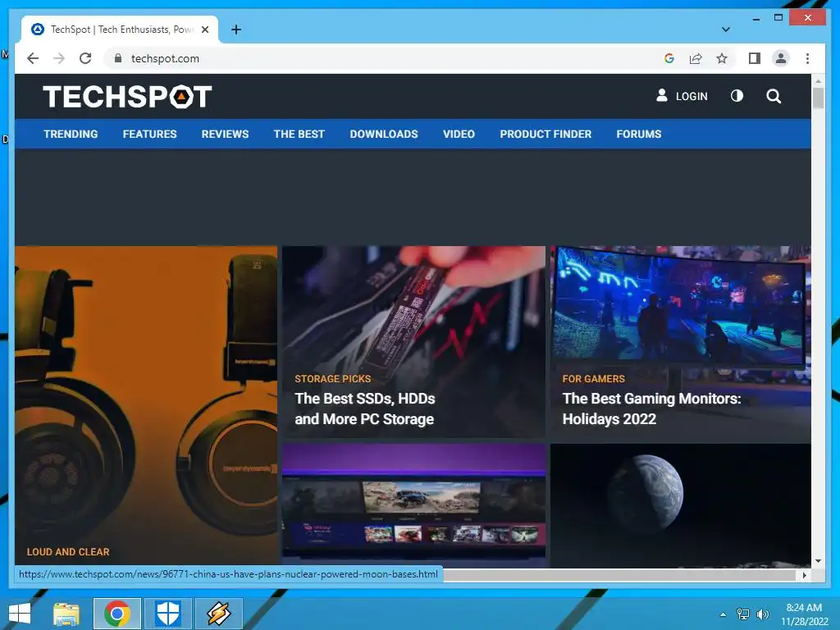Image resolution: width=840 pixels, height=630 pixels.
Task: Click vertical scrollbar down arrow
Action: coord(818,561)
